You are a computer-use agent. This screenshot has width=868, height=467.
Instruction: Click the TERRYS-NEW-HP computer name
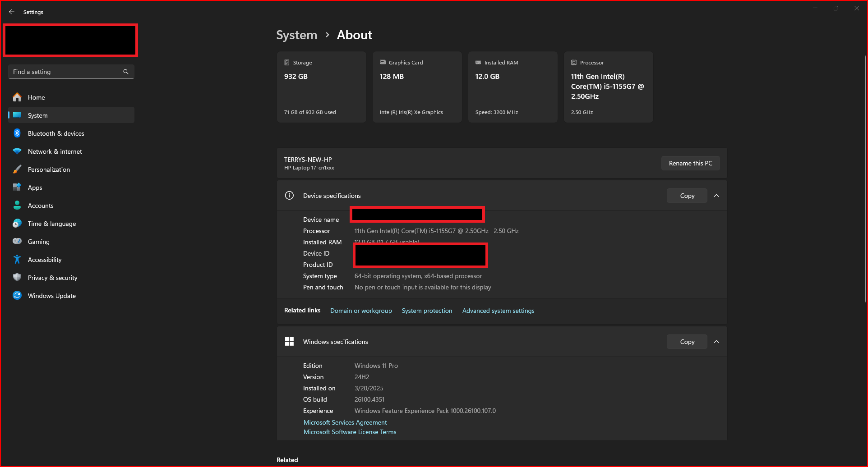[x=308, y=160]
